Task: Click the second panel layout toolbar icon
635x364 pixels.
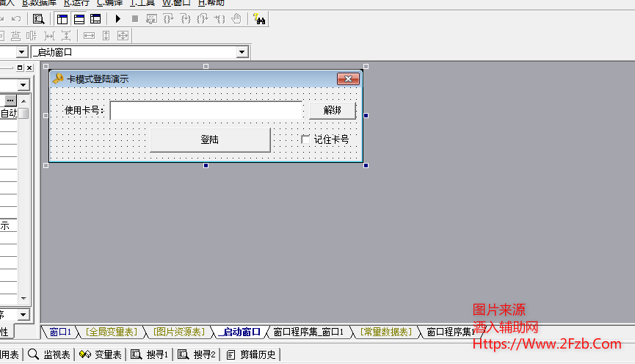Action: pos(79,19)
